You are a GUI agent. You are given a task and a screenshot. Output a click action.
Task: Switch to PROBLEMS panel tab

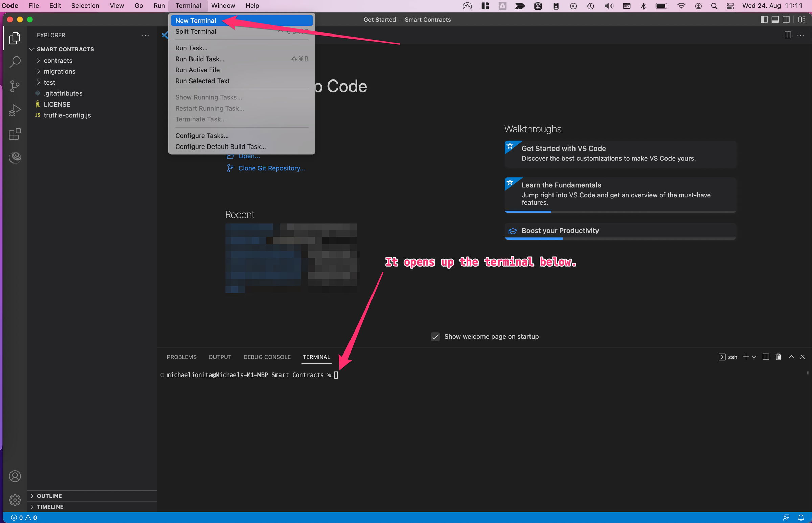[181, 357]
